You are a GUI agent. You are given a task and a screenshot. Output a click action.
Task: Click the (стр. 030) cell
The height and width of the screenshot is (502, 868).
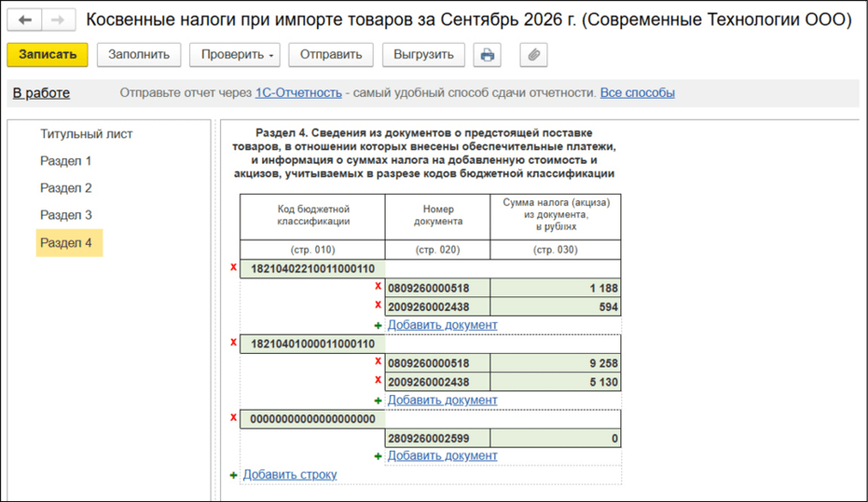click(x=556, y=250)
